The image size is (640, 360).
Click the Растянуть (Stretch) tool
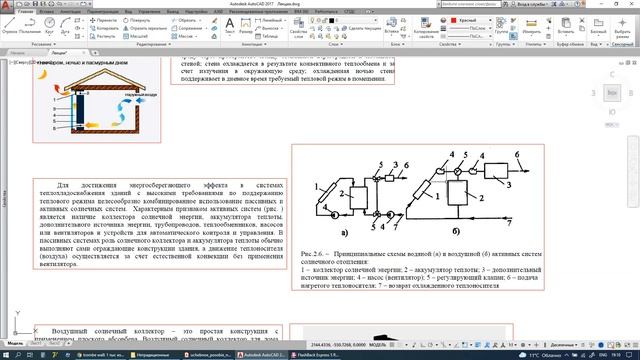(x=103, y=36)
